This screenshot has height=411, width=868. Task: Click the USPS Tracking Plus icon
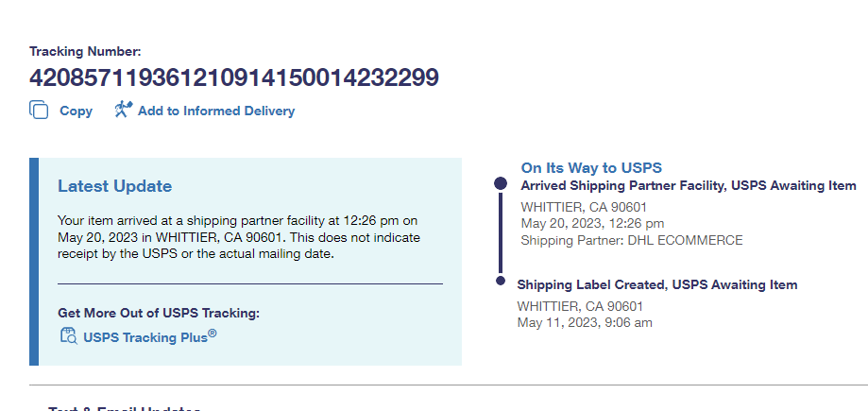68,335
